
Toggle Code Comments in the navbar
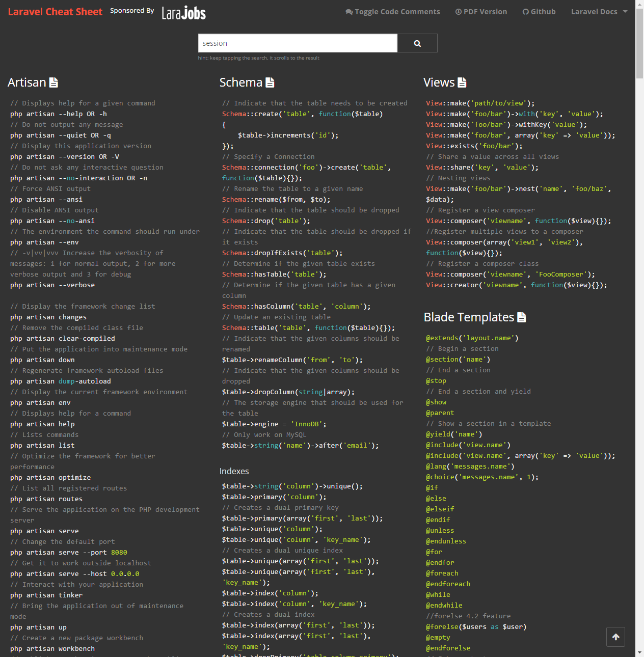pyautogui.click(x=393, y=12)
